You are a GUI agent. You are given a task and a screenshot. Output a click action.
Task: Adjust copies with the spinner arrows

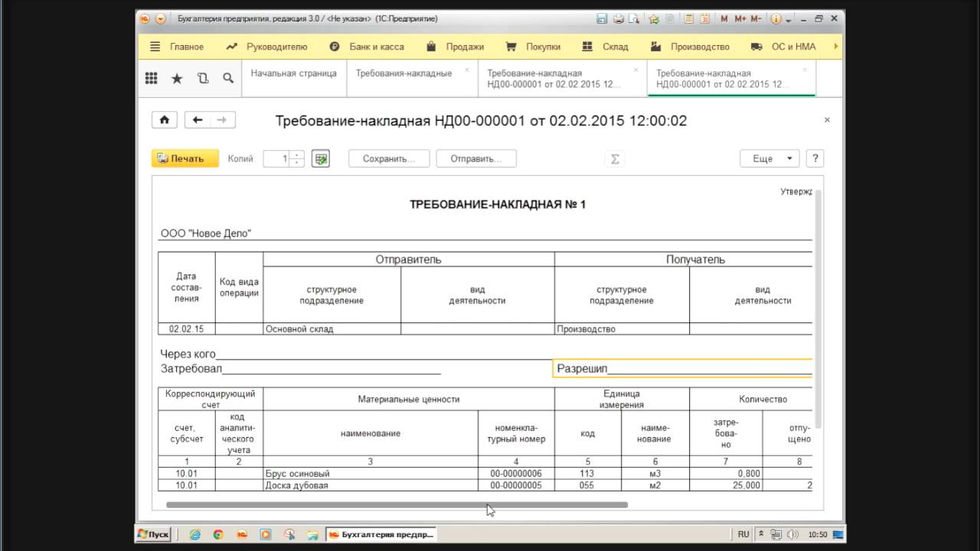pos(297,159)
